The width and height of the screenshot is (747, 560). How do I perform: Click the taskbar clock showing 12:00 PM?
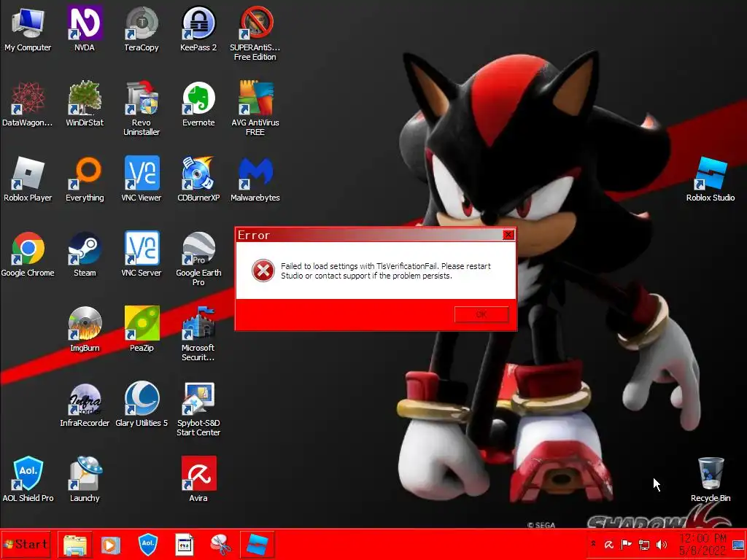(703, 544)
